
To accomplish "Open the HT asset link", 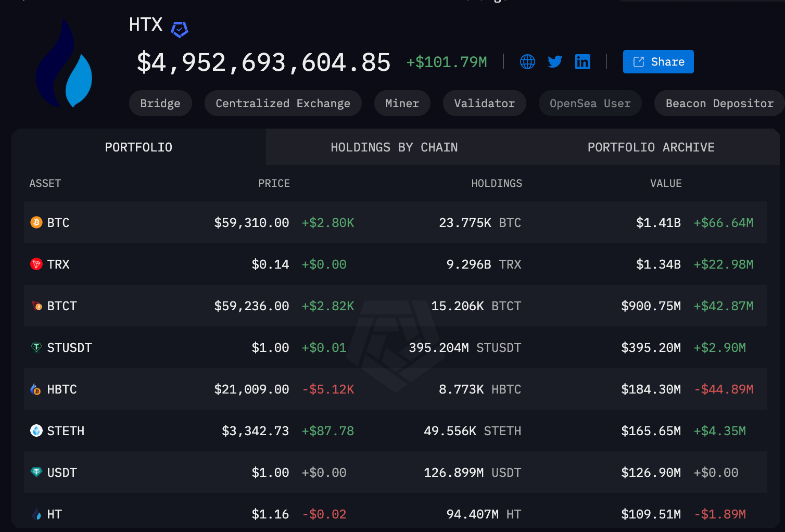I will (x=55, y=514).
